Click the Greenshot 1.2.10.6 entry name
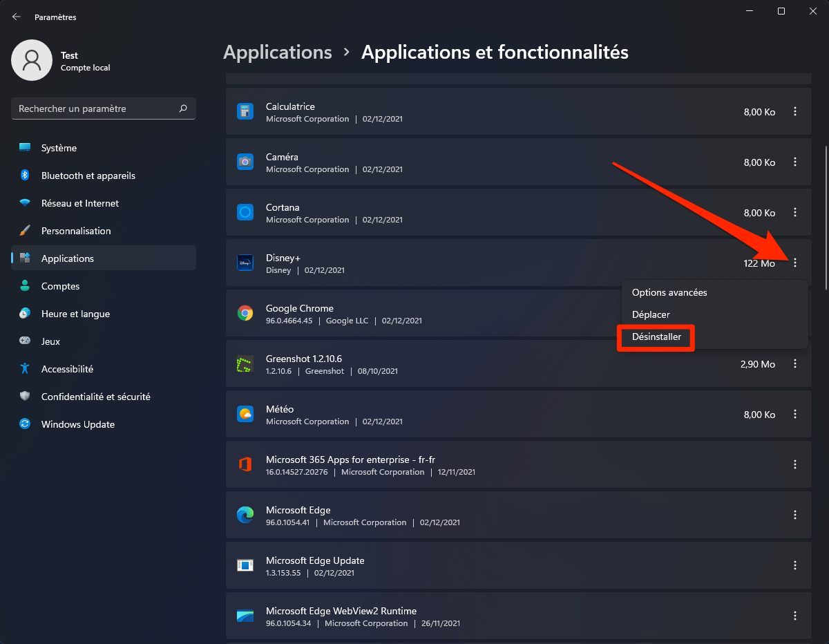Image resolution: width=829 pixels, height=644 pixels. 304,359
